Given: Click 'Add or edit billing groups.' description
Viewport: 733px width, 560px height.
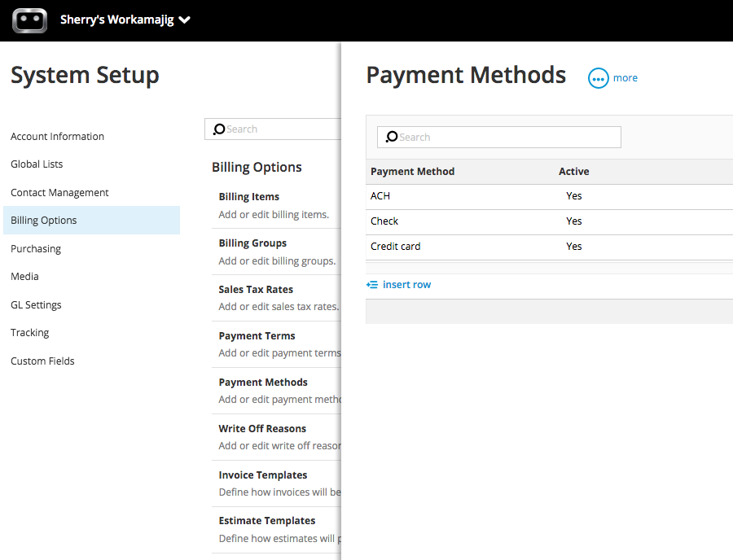Looking at the screenshot, I should pos(277,260).
